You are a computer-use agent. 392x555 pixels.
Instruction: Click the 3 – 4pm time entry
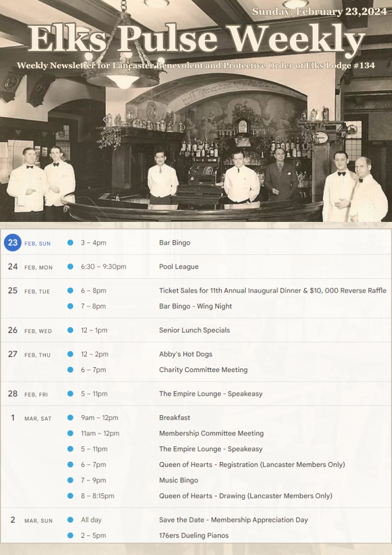94,243
